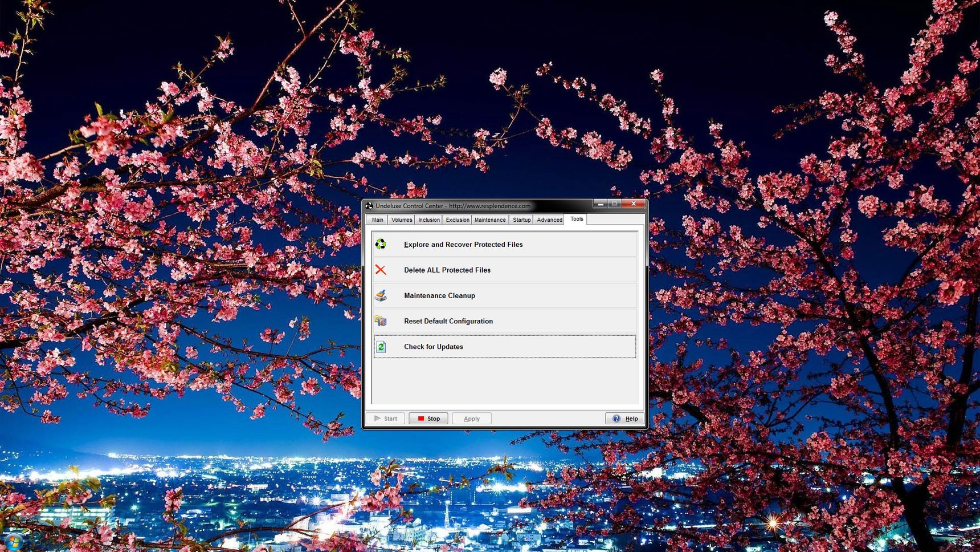Click Reset Default Configuration
980x552 pixels.
[x=505, y=321]
